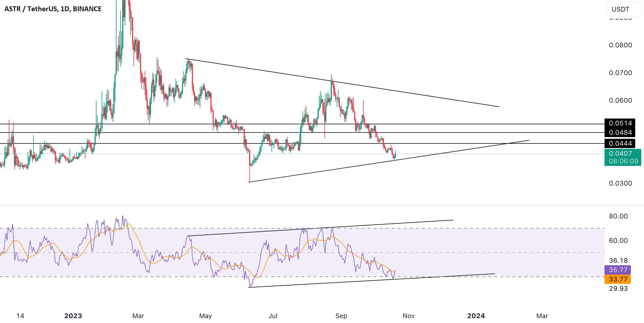Click the 29.93 level on RSI scale
The width and height of the screenshot is (644, 323).
[x=618, y=289]
